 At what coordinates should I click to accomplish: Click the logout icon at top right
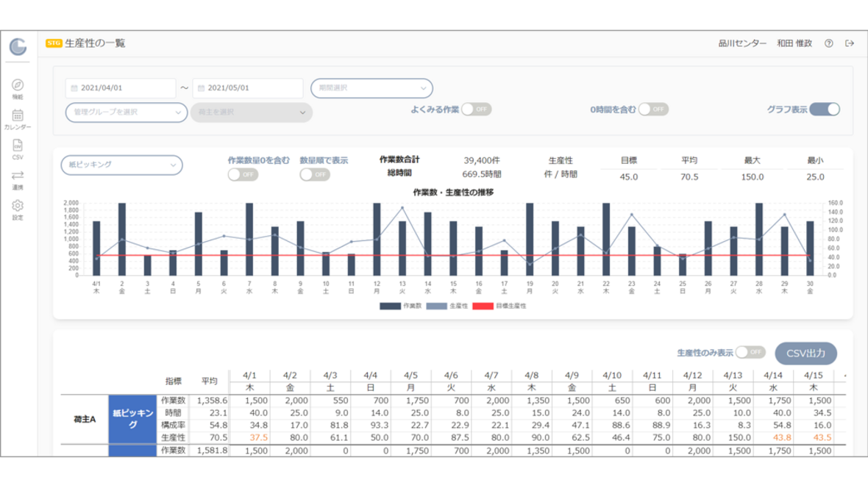click(850, 43)
